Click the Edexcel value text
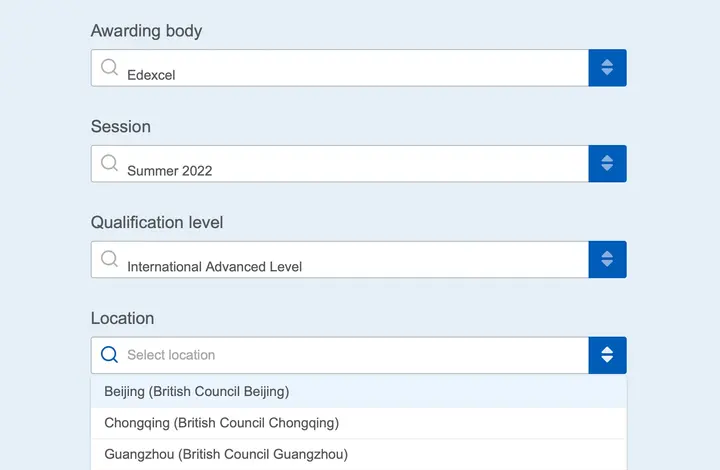 (151, 75)
